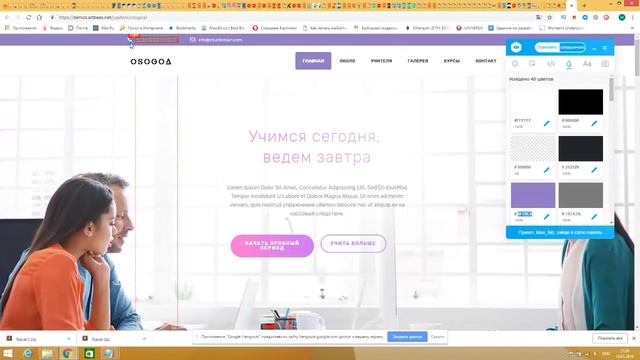The image size is (640, 360).
Task: Click the blue button in the Google Hangouts notification
Action: pos(407,337)
